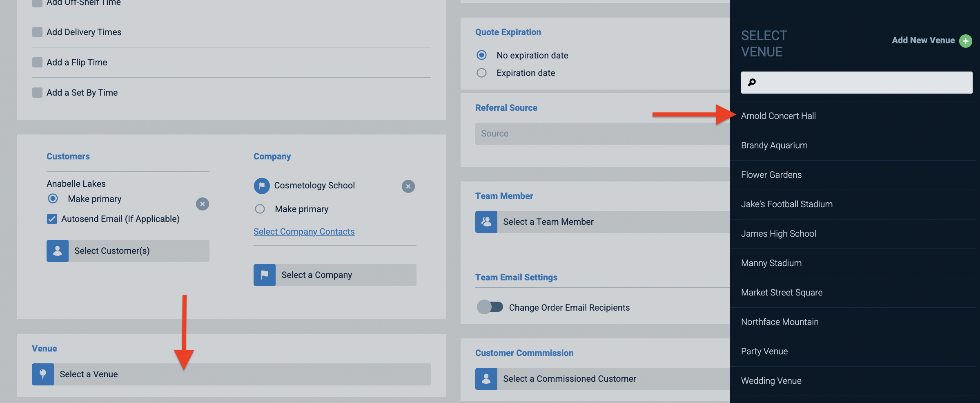980x403 pixels.
Task: Click the team icon beside Select a Team Member
Action: (x=486, y=222)
